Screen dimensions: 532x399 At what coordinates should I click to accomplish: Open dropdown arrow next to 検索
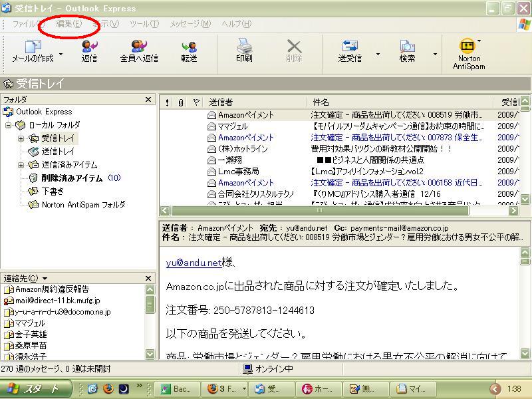[x=435, y=54]
